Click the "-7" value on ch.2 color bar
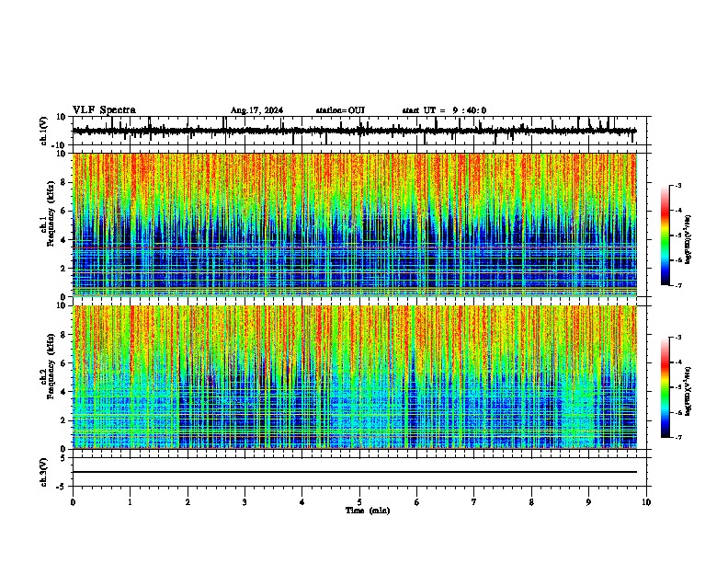The height and width of the screenshot is (563, 728). point(677,437)
